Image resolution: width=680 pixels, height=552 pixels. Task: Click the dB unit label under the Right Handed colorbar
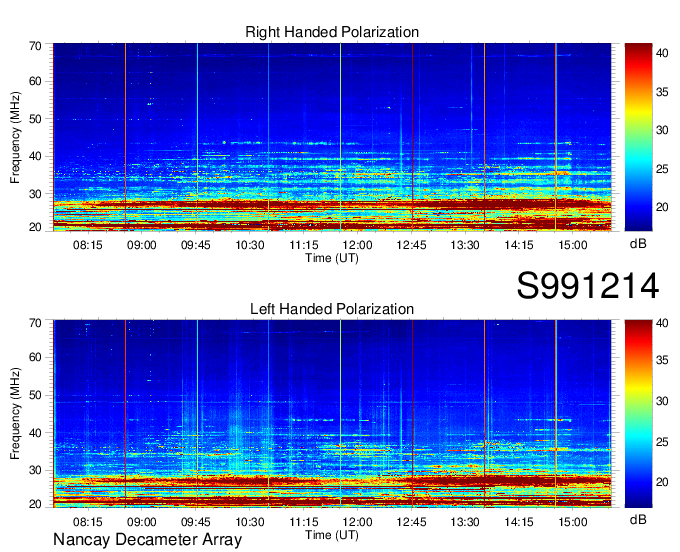[638, 244]
